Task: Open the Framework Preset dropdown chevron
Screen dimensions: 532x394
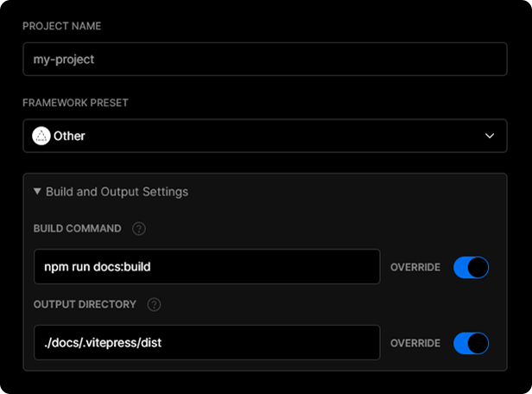Action: coord(490,136)
